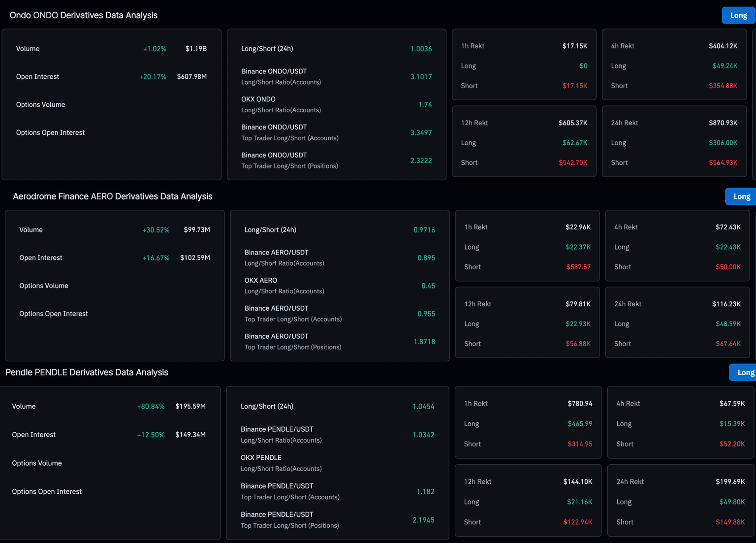Click the Long button for Ondo ONDO
The height and width of the screenshot is (543, 756).
coord(738,15)
